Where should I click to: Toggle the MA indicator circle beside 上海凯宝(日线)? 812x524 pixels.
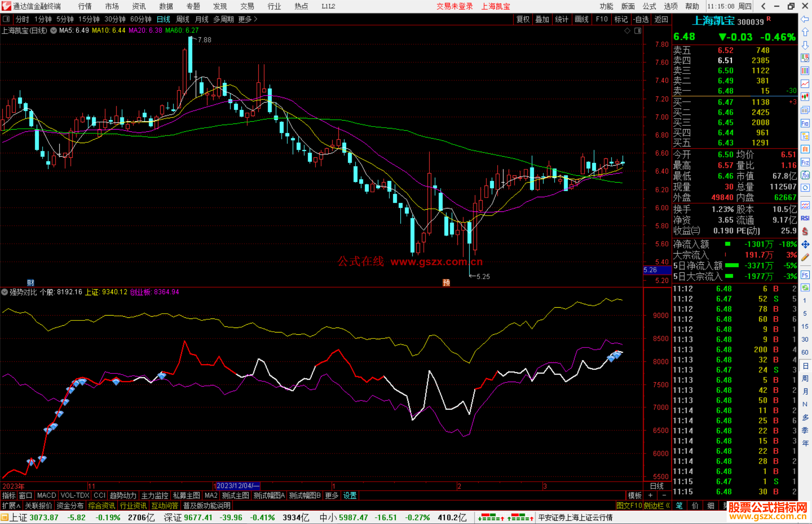[54, 30]
